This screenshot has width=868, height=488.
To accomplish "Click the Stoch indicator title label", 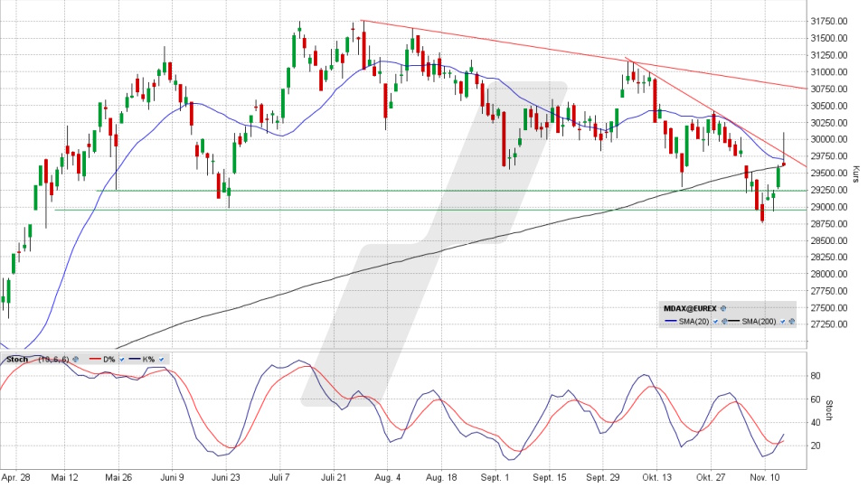I will [17, 359].
